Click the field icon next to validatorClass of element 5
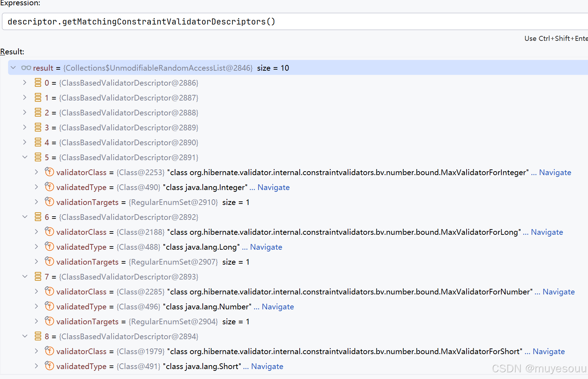This screenshot has height=379, width=588. pos(49,172)
